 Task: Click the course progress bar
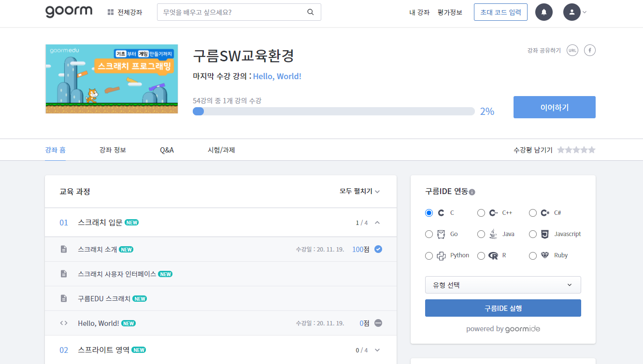334,111
